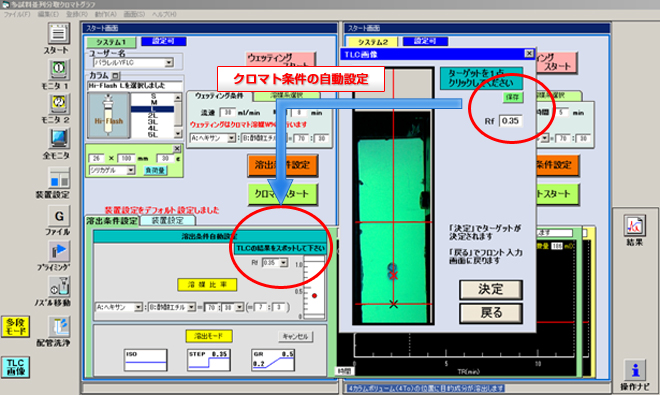
Task: Run the 配管洗浄 pipe washing icon
Action: [x=59, y=327]
